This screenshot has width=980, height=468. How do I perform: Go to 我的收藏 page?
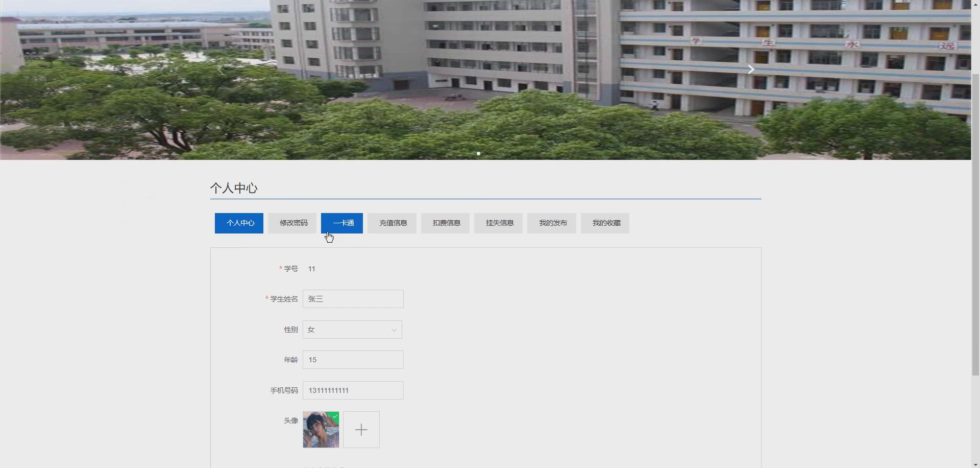605,223
